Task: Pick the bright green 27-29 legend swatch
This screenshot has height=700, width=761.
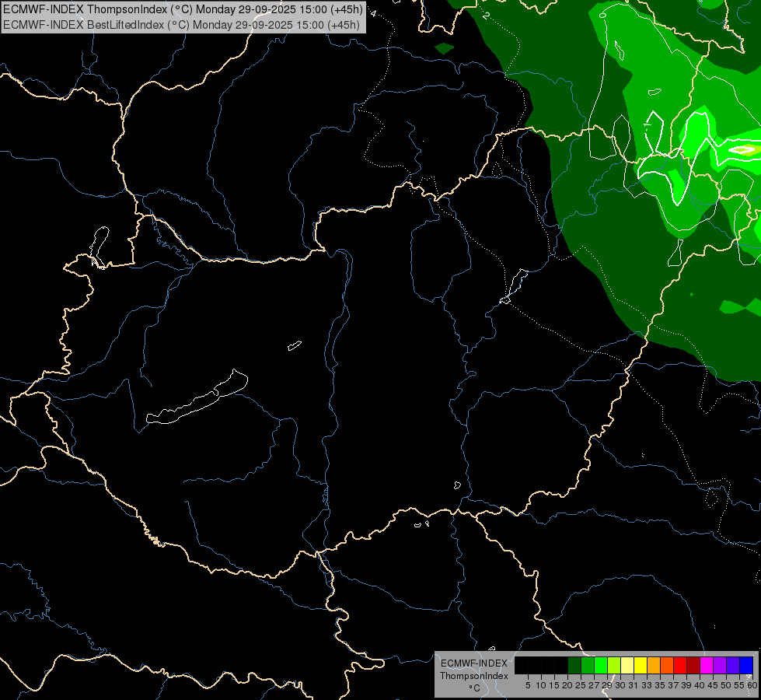Action: pyautogui.click(x=601, y=666)
